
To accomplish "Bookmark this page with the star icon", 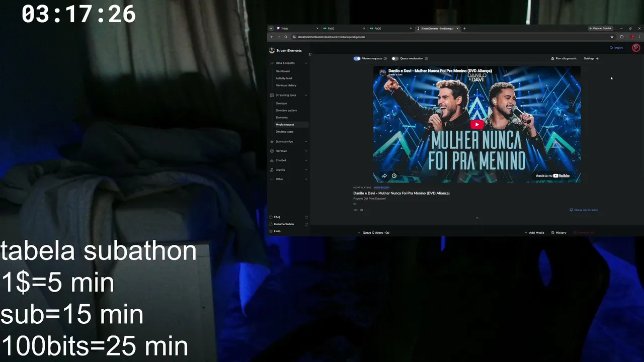I will coord(612,37).
